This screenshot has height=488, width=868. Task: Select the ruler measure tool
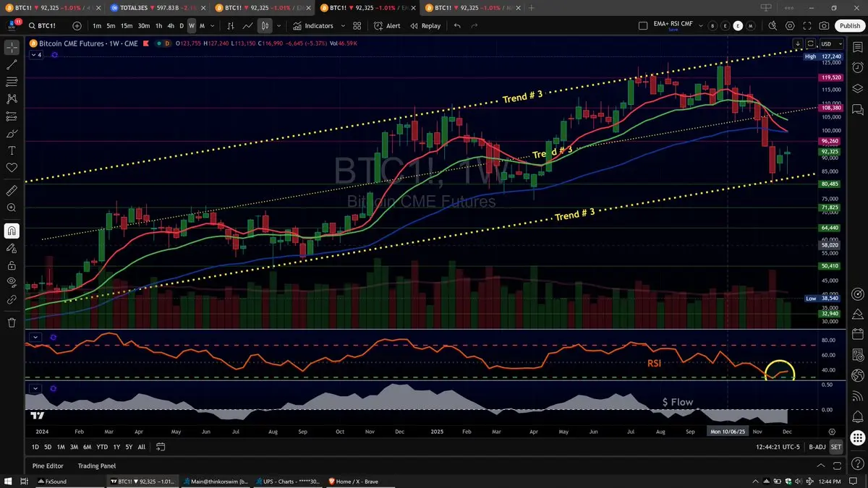tap(12, 191)
